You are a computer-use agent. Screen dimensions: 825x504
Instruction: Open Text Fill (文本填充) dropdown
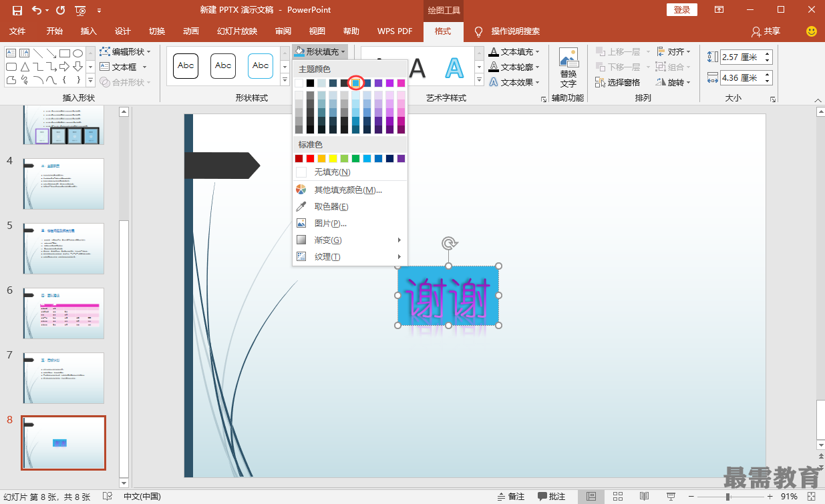tap(514, 51)
